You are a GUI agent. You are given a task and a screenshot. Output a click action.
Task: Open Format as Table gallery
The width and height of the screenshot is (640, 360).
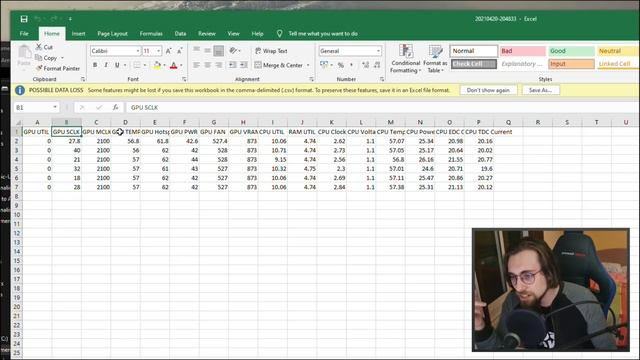(x=435, y=59)
